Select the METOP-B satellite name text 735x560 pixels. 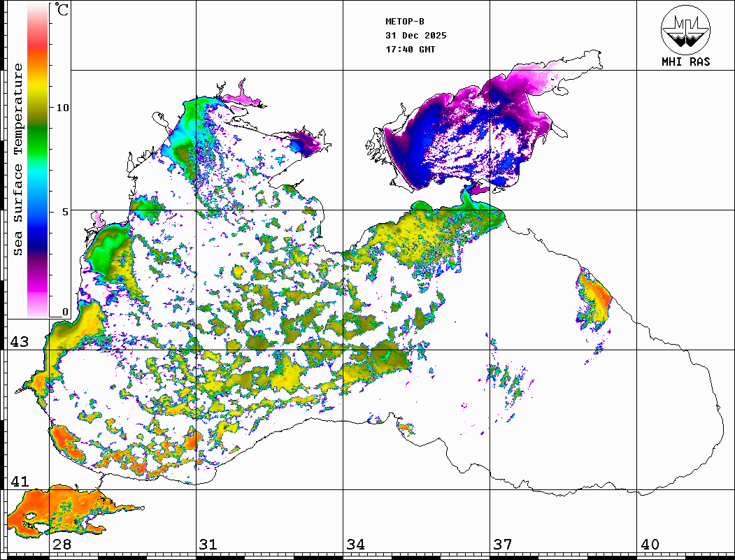point(405,22)
